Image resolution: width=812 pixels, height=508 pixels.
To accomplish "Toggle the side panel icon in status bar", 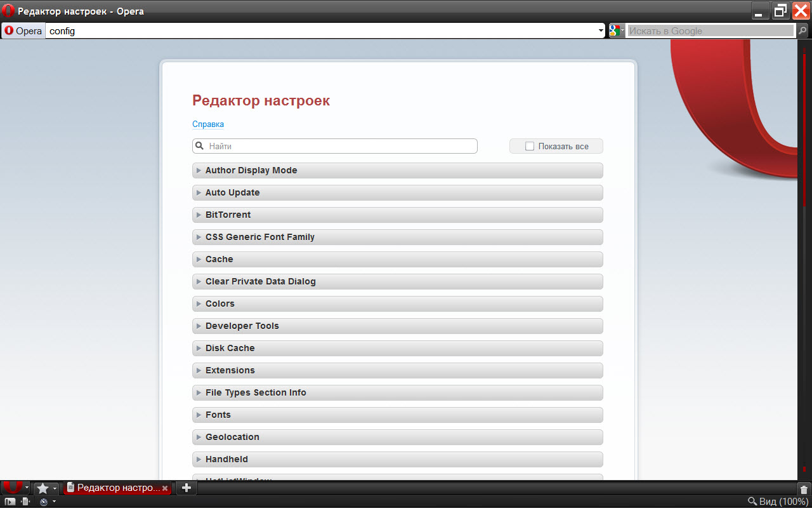I will [x=10, y=501].
